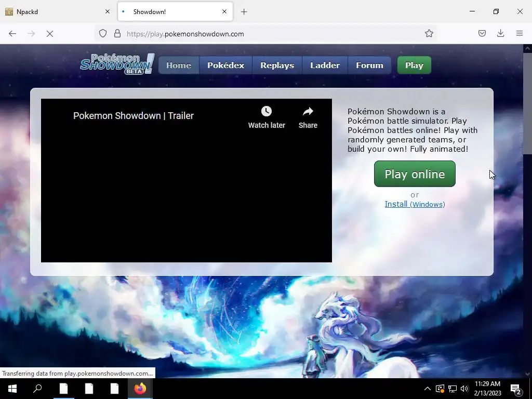Open the Pokemon Showdown | Trailer title
This screenshot has width=532, height=399.
point(134,116)
